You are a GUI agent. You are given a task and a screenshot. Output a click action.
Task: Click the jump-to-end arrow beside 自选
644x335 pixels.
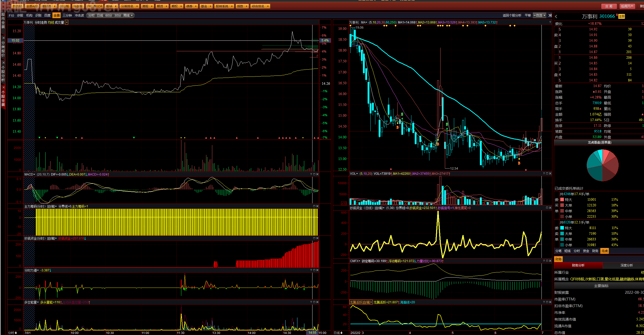pyautogui.click(x=550, y=15)
